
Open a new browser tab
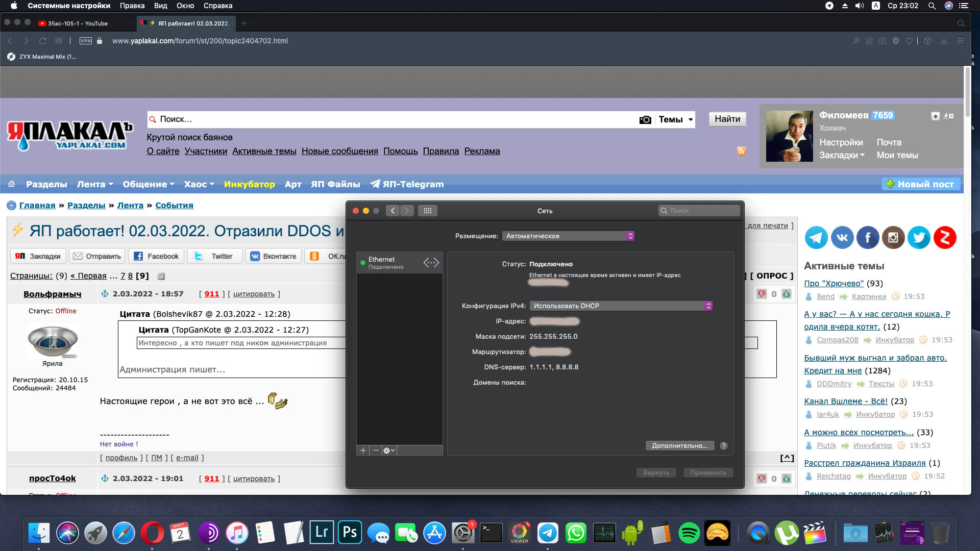(243, 23)
